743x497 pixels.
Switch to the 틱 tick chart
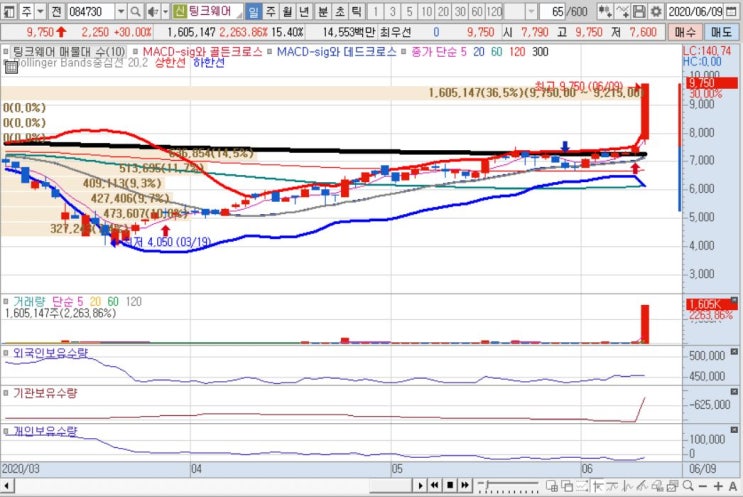pos(357,11)
